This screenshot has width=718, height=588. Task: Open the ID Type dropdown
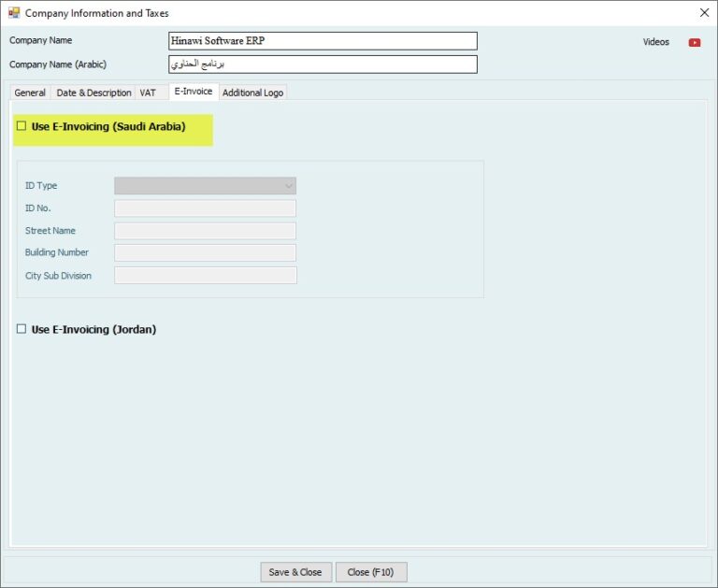[x=205, y=185]
